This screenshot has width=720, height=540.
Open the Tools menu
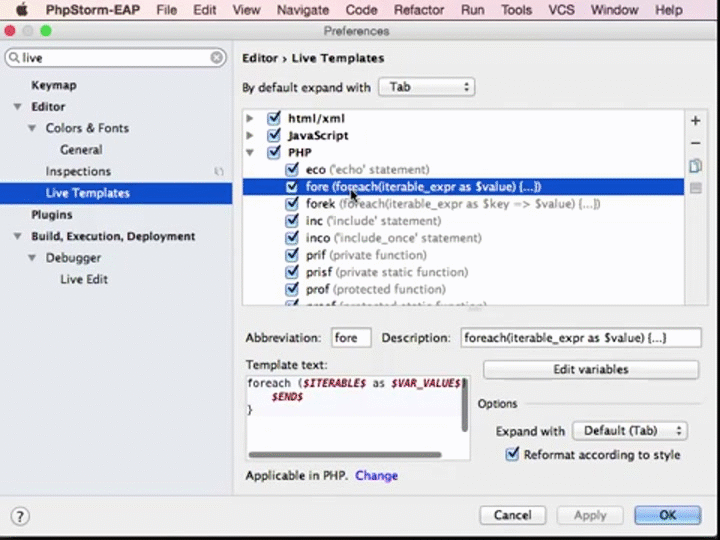point(516,10)
